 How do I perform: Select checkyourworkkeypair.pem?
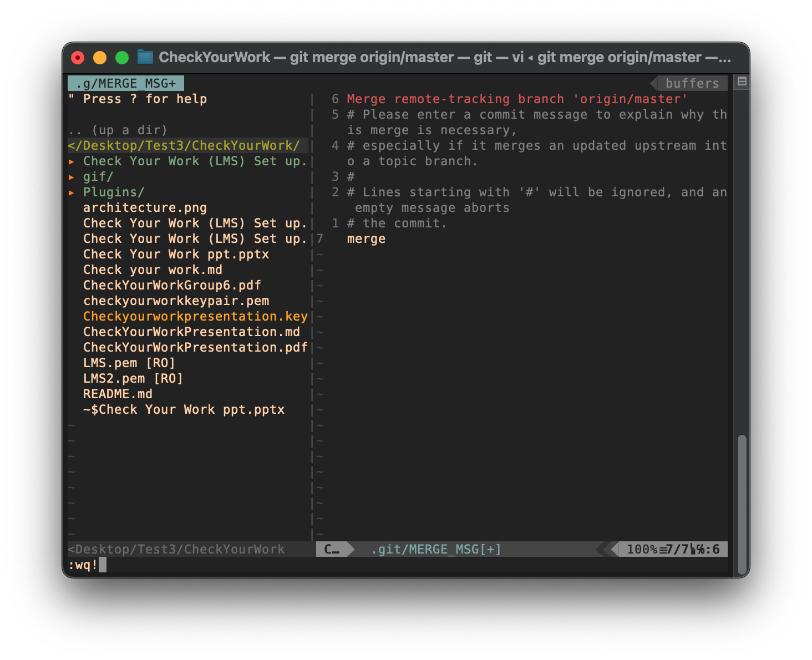pos(176,301)
